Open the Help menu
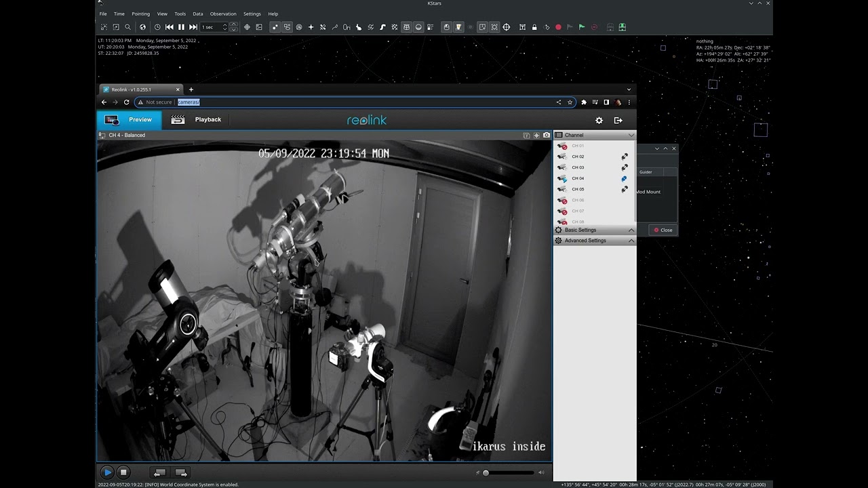Viewport: 868px width, 488px height. [x=273, y=14]
